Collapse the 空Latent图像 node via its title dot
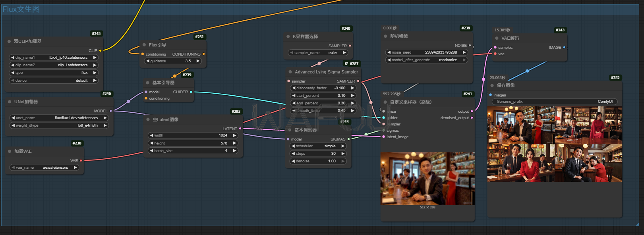Image resolution: width=644 pixels, height=235 pixels. (148, 119)
